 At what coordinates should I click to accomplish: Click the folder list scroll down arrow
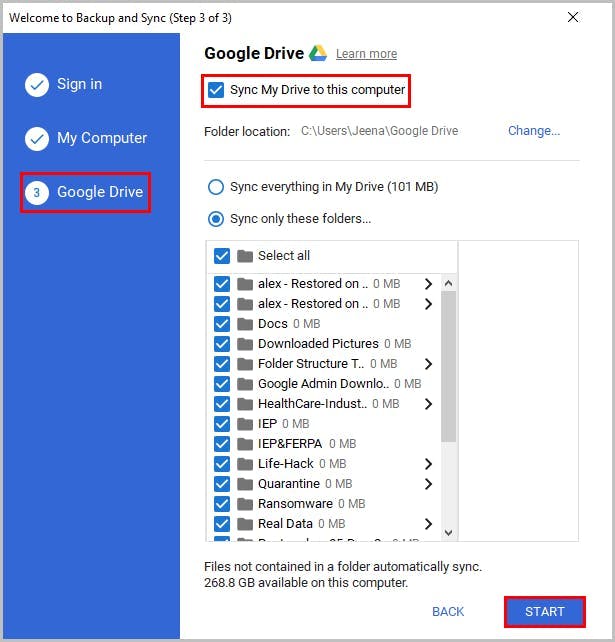click(449, 533)
